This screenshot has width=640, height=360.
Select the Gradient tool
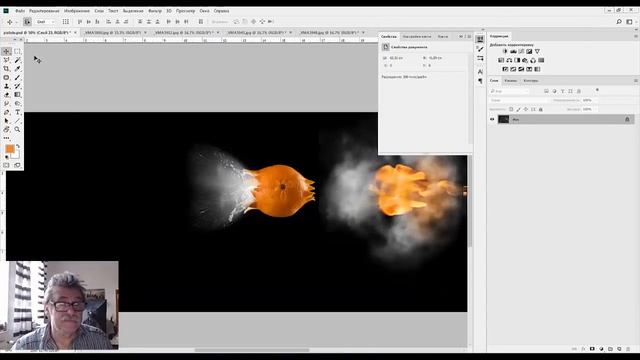[18, 95]
